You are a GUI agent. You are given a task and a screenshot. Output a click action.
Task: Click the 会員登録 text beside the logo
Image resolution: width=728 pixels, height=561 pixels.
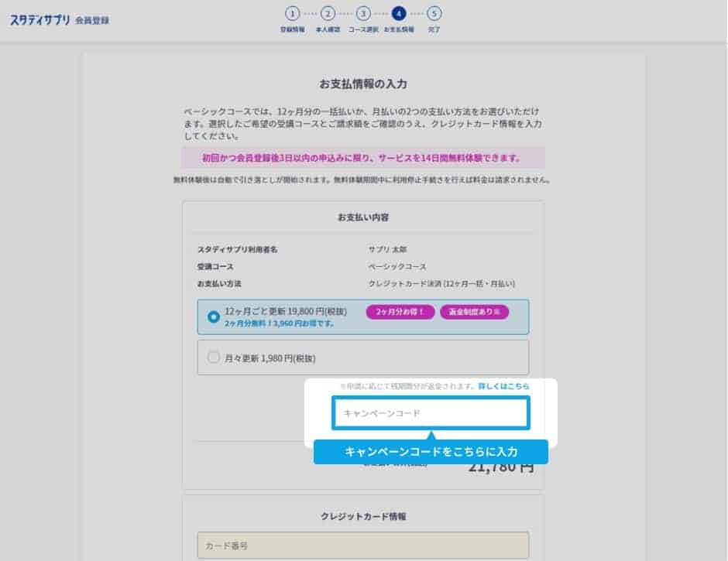pyautogui.click(x=93, y=20)
